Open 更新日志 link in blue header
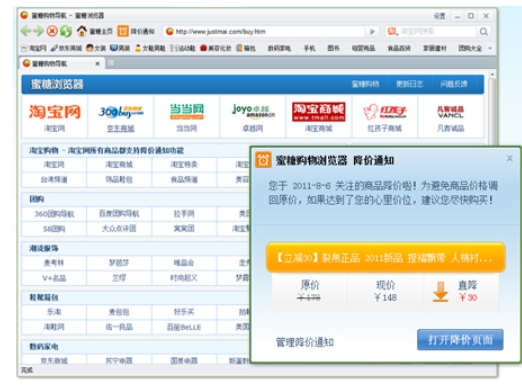The width and height of the screenshot is (522, 387). click(409, 84)
